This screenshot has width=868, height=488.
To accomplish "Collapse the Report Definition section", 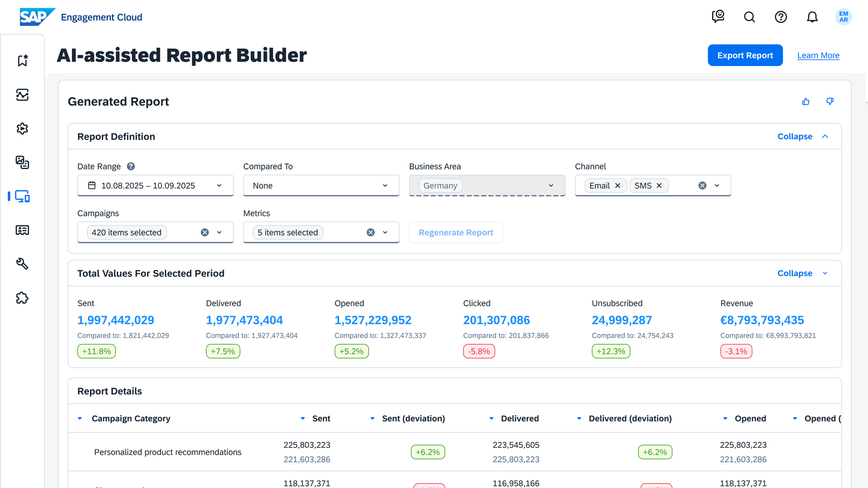I will tap(803, 136).
